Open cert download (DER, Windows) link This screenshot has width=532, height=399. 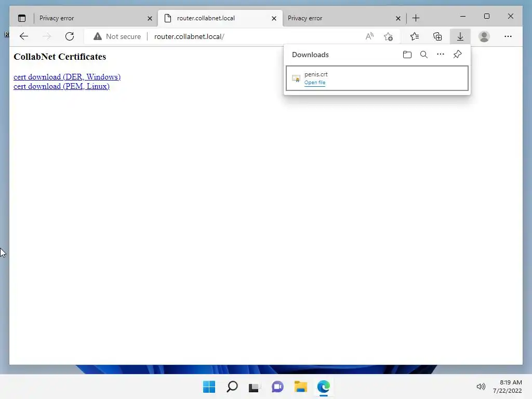67,77
